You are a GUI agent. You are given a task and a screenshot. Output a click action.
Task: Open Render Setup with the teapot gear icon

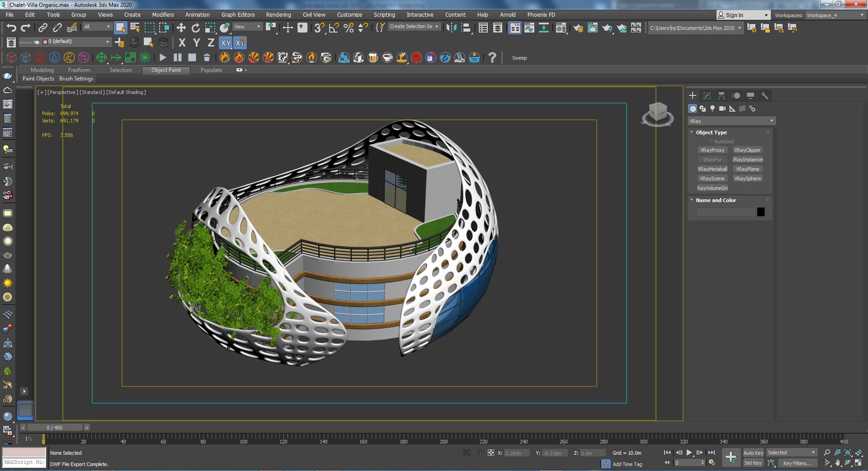(x=578, y=28)
